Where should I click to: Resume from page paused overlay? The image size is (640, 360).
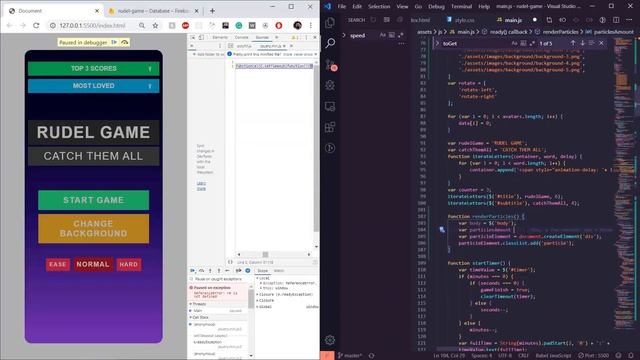114,42
